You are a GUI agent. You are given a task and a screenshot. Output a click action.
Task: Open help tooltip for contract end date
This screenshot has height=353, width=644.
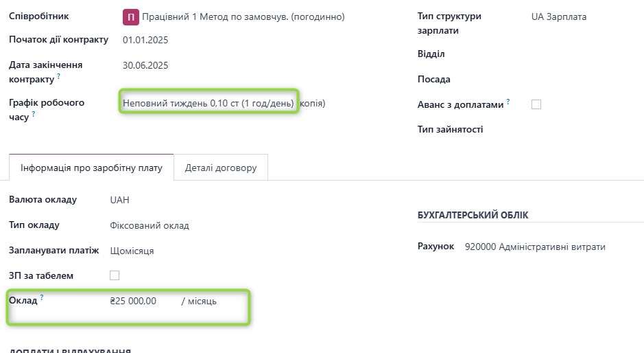coord(58,76)
